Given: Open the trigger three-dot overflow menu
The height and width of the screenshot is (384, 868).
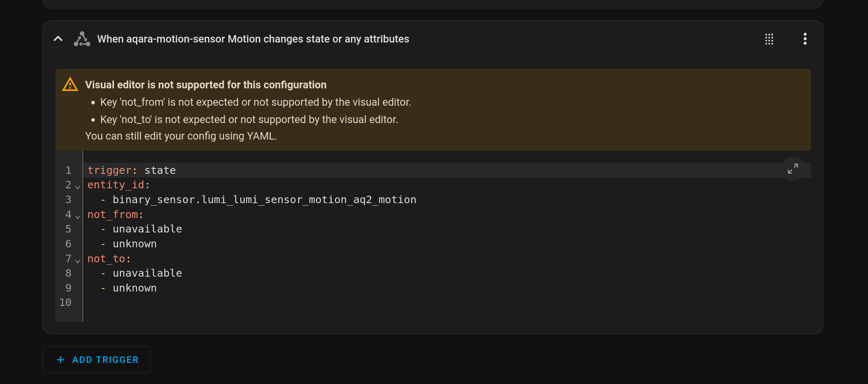Looking at the screenshot, I should click(805, 39).
